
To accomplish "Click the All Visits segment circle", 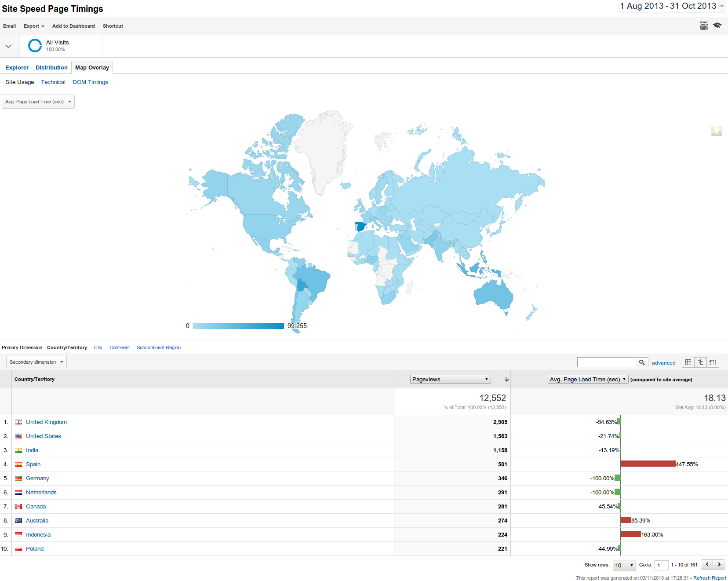I will click(35, 45).
